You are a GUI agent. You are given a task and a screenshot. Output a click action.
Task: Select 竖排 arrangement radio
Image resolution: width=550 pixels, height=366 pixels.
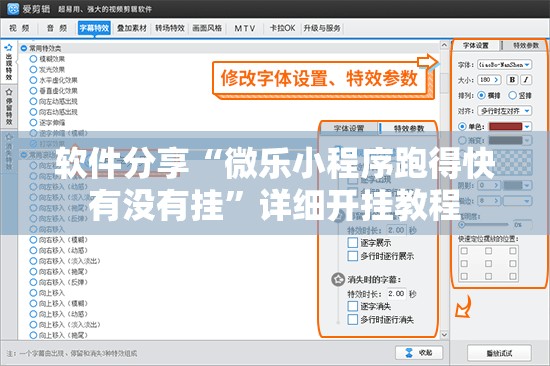512,95
